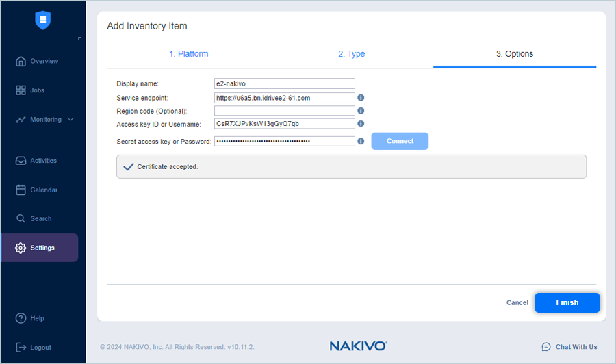
Task: Select Settings in the sidebar
Action: coord(39,248)
